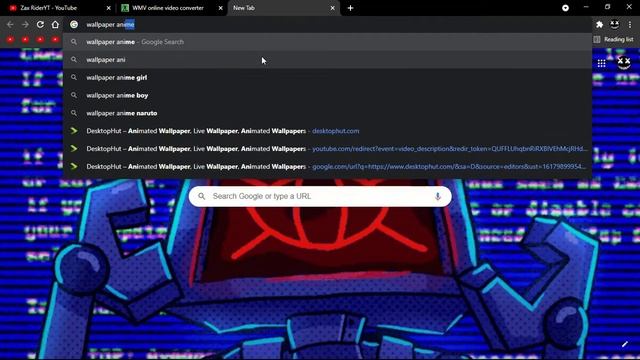Viewport: 640px width, 360px height.
Task: Click the voice search microphone
Action: [x=438, y=196]
